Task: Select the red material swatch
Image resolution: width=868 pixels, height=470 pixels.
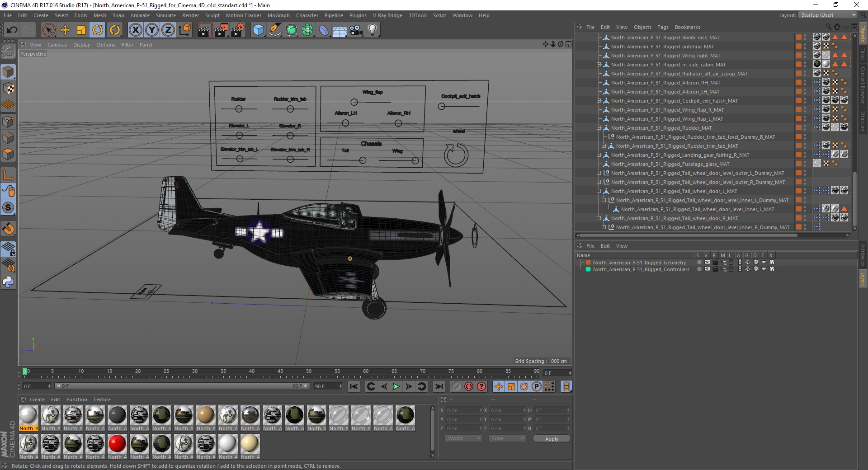Action: (x=117, y=444)
